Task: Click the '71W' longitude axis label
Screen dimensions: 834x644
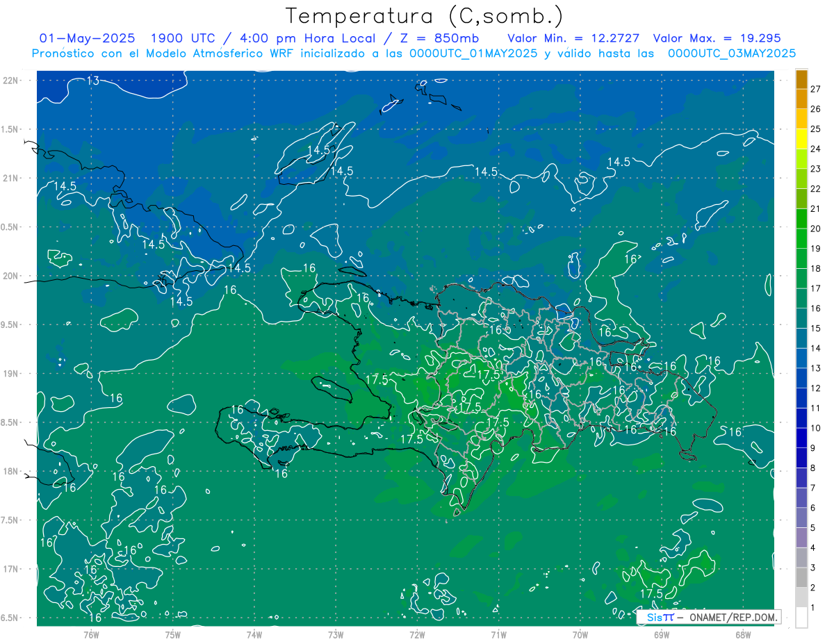Action: [x=498, y=634]
